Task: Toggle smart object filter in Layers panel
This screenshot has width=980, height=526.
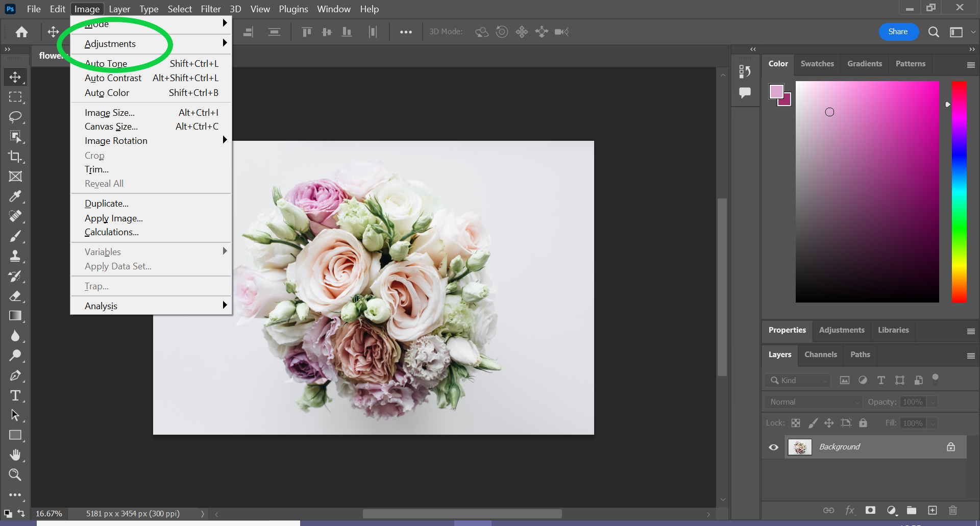Action: click(918, 380)
